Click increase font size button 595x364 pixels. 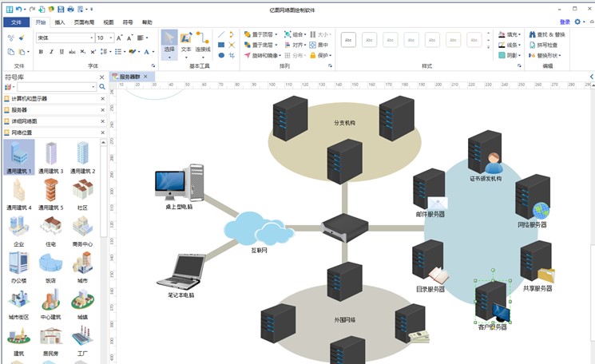tap(119, 38)
